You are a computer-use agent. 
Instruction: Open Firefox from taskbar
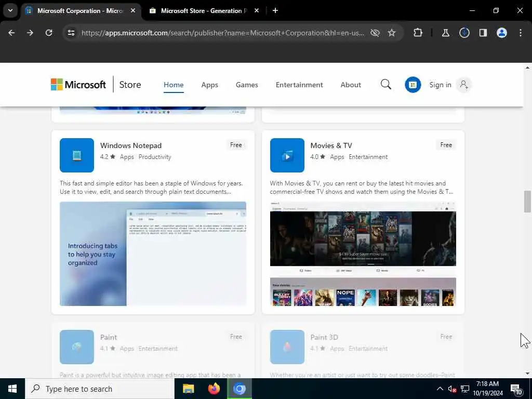click(x=214, y=389)
